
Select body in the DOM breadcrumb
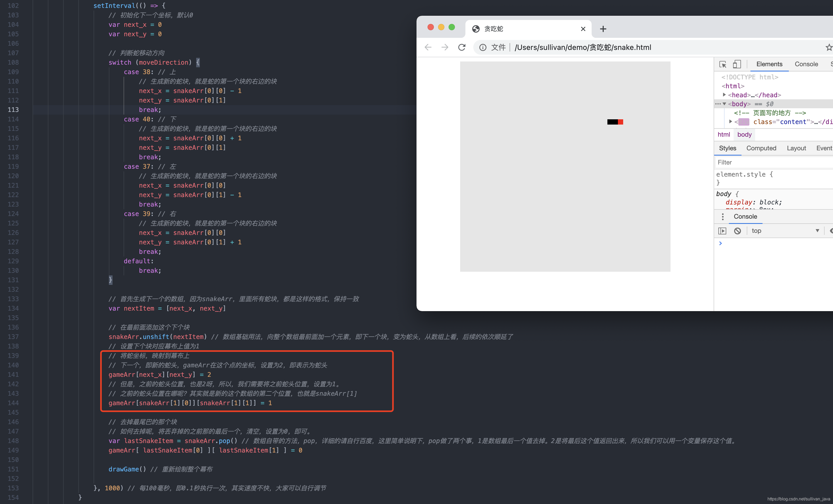click(744, 135)
